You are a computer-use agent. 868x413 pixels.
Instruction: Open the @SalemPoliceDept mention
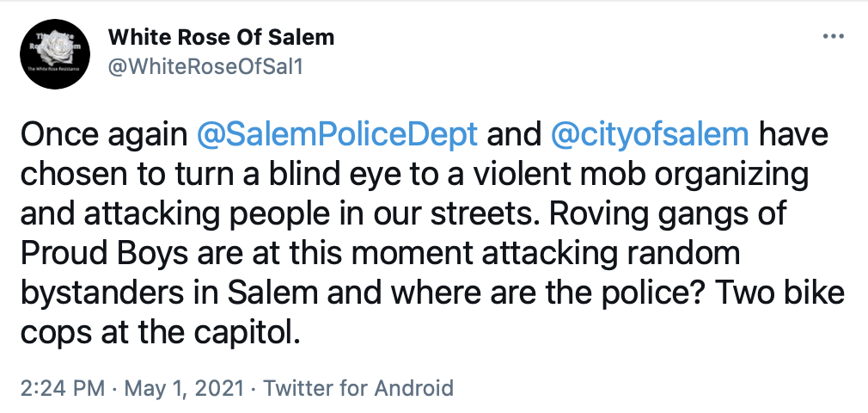pyautogui.click(x=338, y=136)
